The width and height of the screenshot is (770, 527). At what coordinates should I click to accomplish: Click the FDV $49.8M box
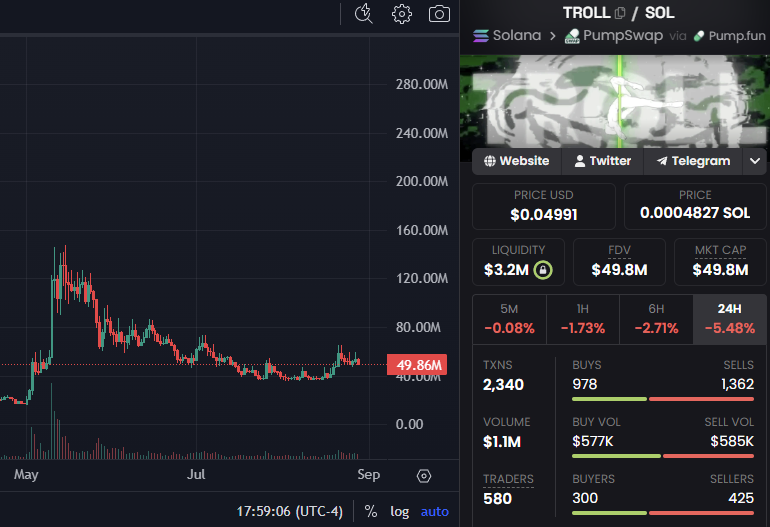pyautogui.click(x=619, y=262)
